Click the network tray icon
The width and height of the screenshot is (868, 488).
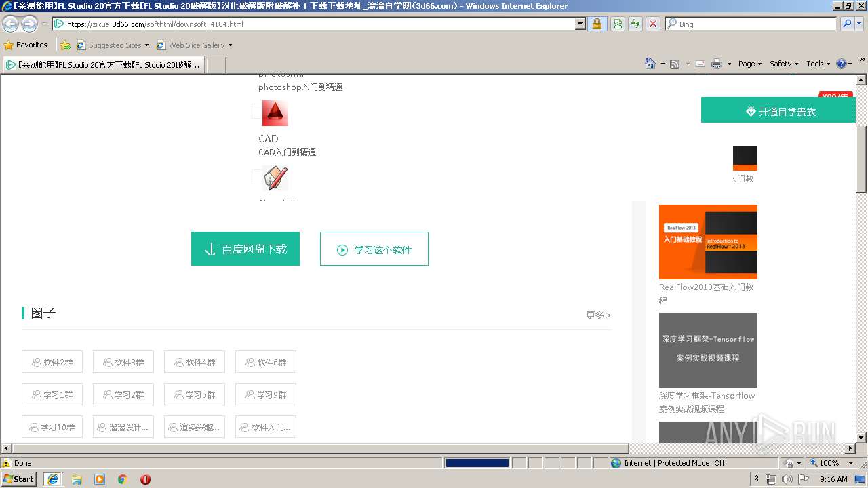(x=771, y=479)
